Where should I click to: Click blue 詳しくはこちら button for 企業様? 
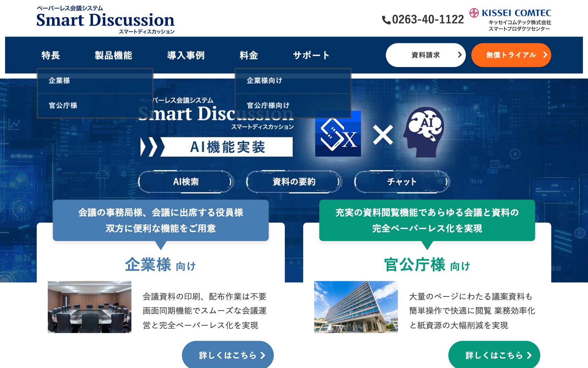(228, 355)
